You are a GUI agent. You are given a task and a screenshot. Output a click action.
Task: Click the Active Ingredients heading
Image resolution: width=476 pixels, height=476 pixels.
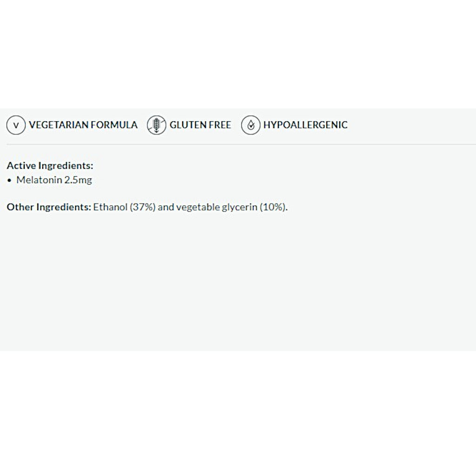point(50,165)
